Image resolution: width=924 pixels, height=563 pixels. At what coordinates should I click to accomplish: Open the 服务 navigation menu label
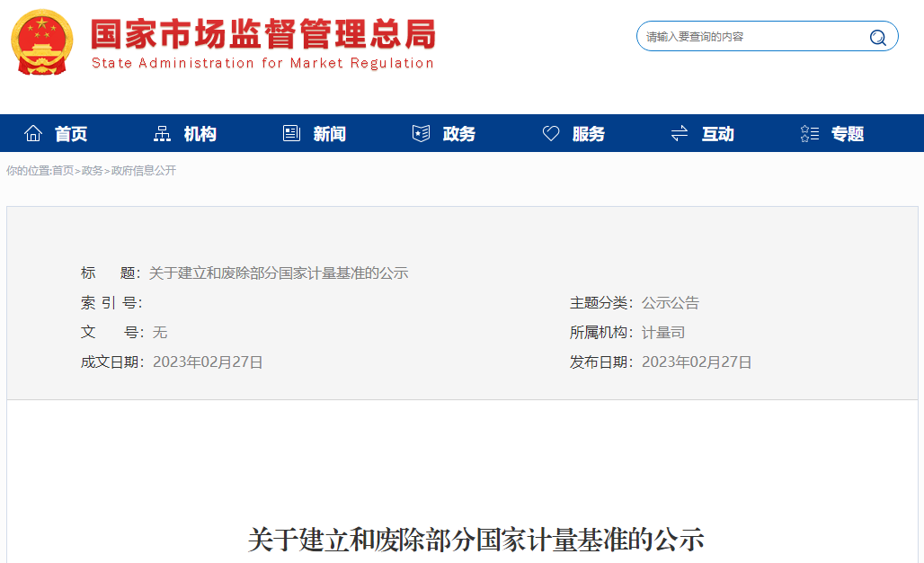click(589, 134)
